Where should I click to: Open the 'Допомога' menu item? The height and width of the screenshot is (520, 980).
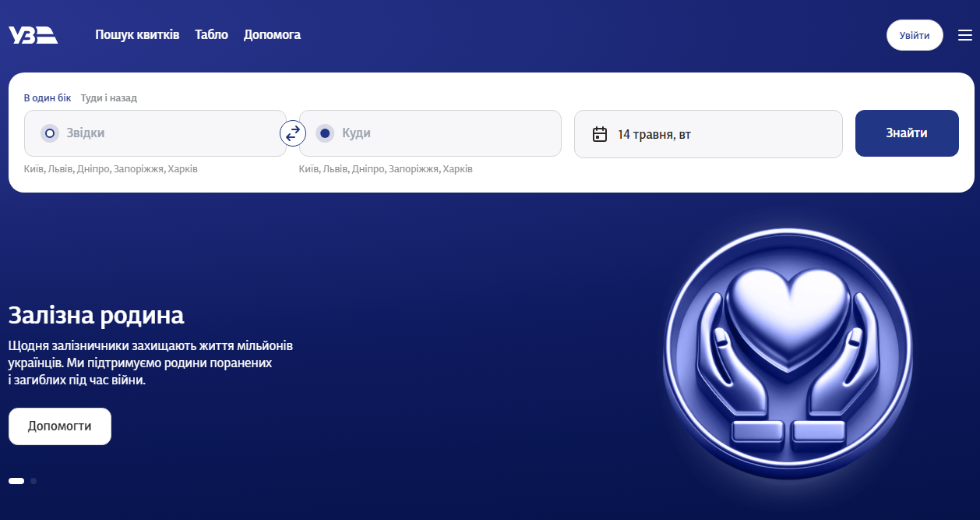(272, 35)
